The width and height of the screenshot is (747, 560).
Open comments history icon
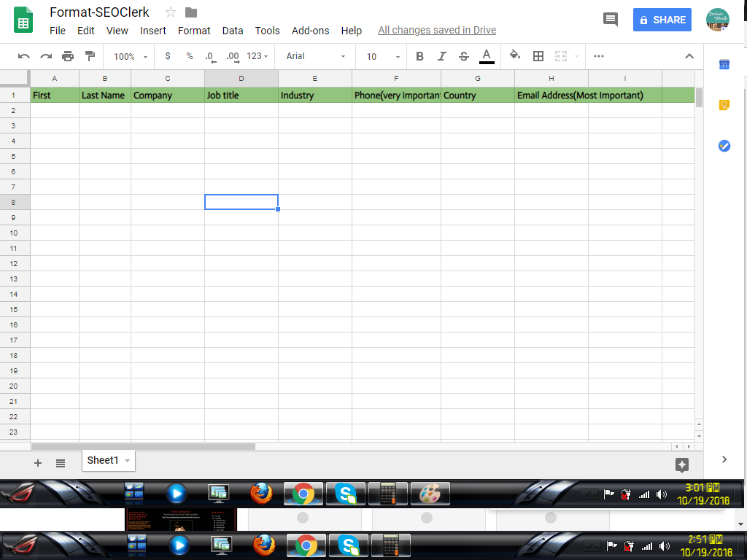pyautogui.click(x=611, y=20)
